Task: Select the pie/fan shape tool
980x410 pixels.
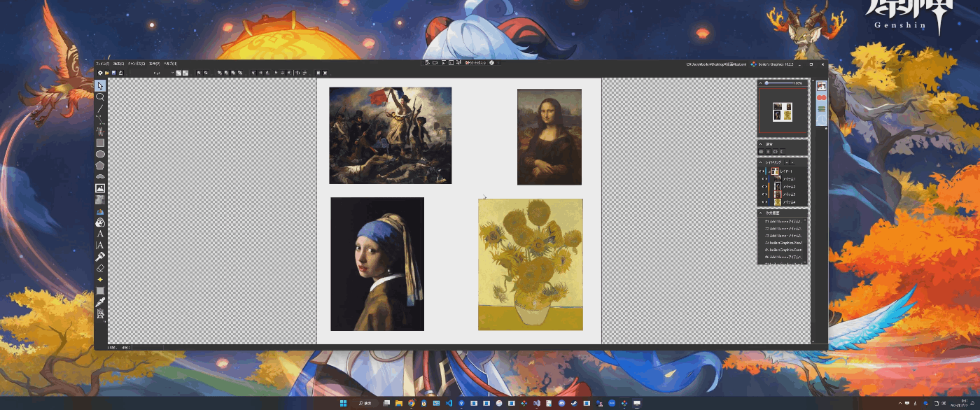Action: pos(100,177)
